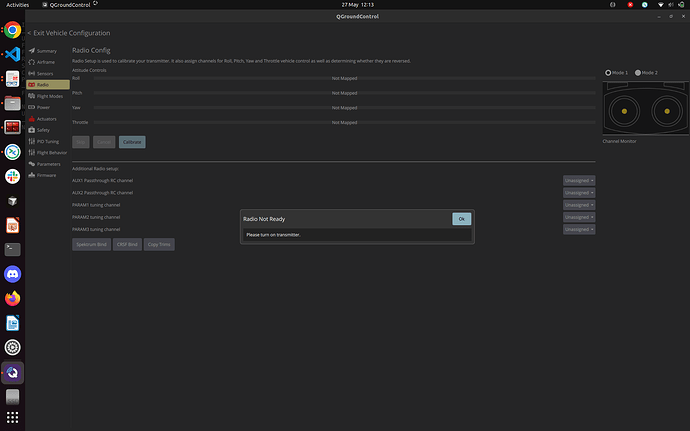Screen dimensions: 690x431
Task: Launch Google Chrome from the dock
Action: (x=12, y=30)
